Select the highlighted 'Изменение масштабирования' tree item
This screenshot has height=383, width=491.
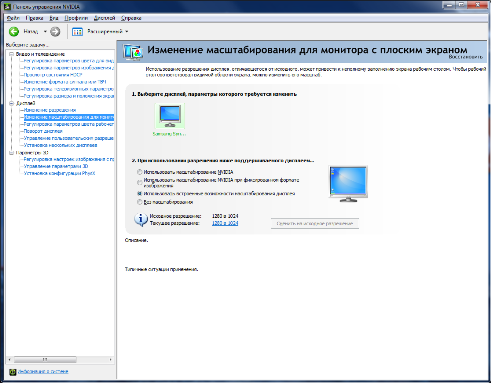coord(69,117)
